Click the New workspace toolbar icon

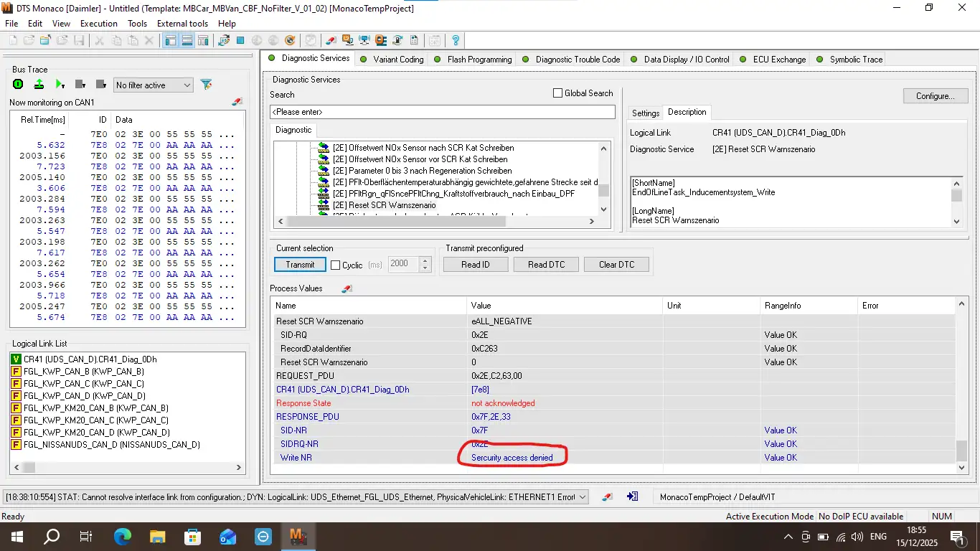coord(12,41)
